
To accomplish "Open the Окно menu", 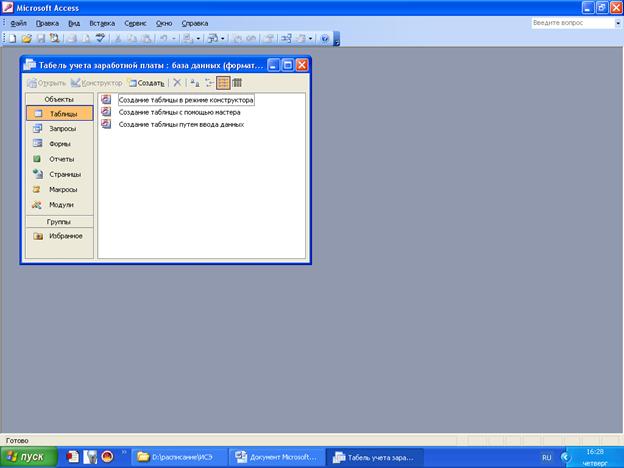I will pyautogui.click(x=164, y=23).
